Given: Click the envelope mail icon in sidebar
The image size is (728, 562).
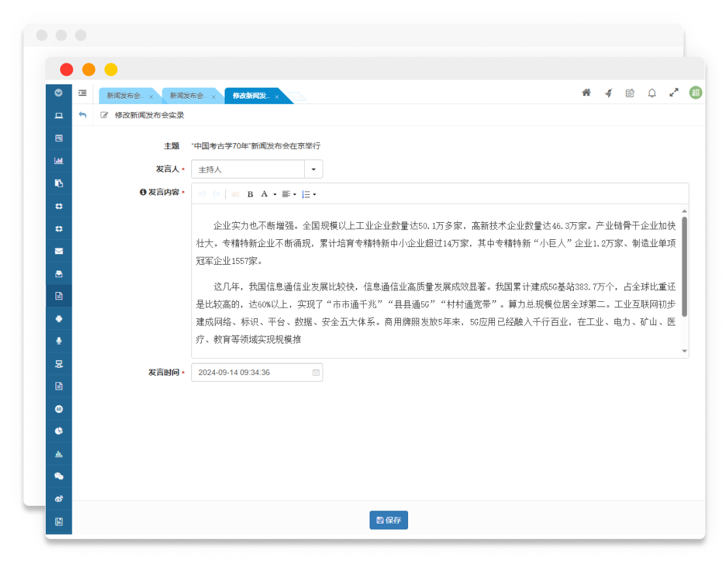Looking at the screenshot, I should pyautogui.click(x=59, y=251).
